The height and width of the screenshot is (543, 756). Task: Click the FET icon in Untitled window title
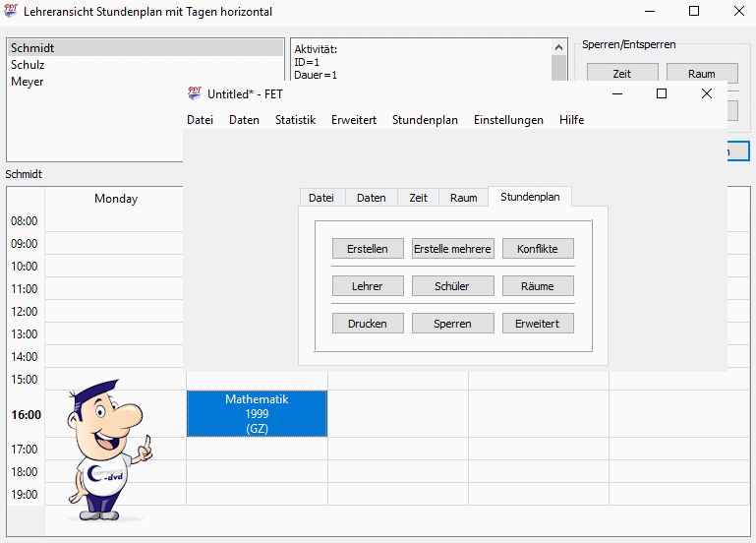click(x=195, y=93)
